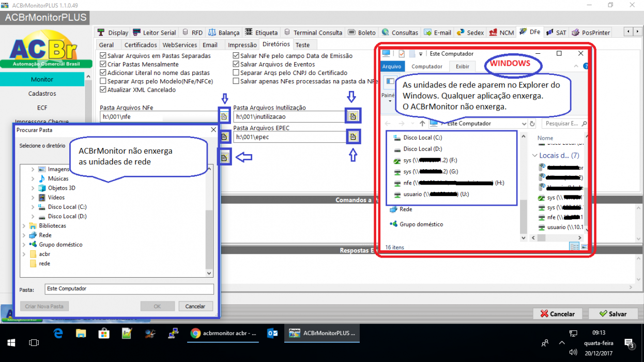
Task: Browse for the Pasta Arquivos EPEC folder
Action: [353, 137]
